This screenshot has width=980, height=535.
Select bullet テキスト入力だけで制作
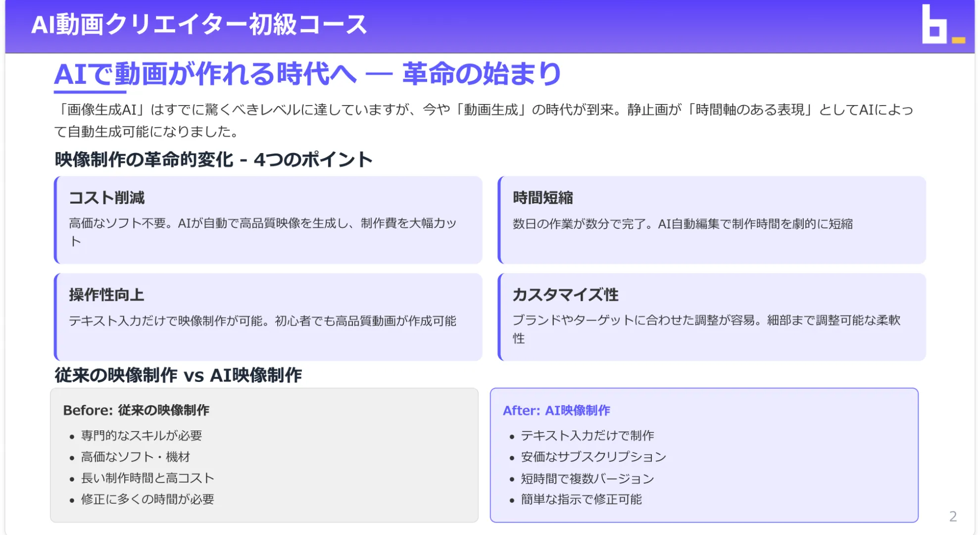(587, 436)
